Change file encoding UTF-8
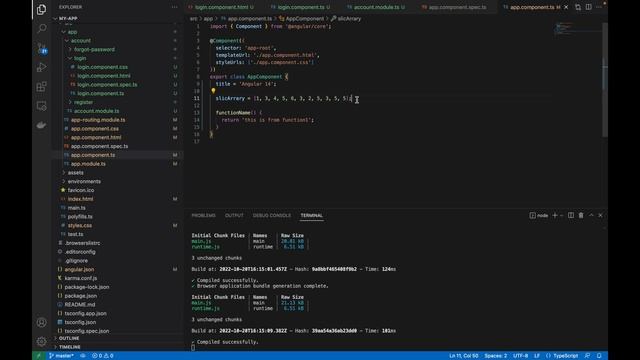 pyautogui.click(x=520, y=356)
